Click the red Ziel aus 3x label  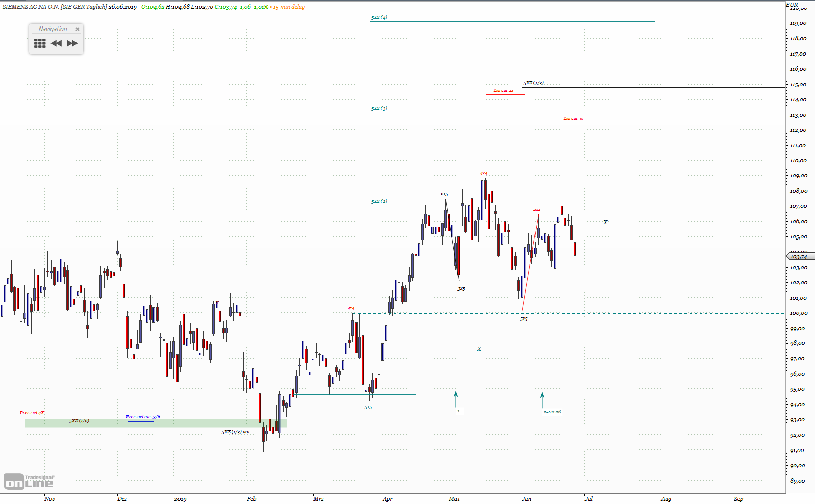pyautogui.click(x=573, y=119)
